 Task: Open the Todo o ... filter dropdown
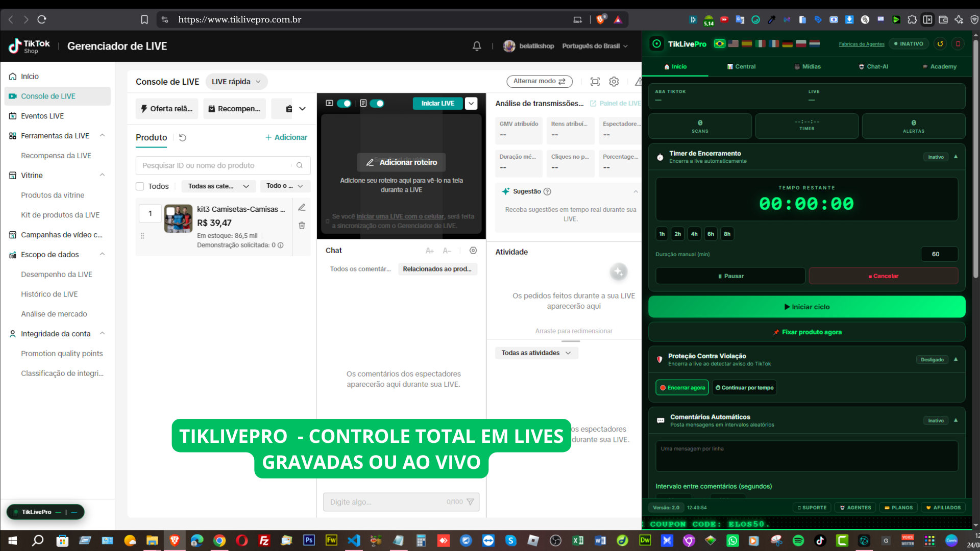pos(285,186)
